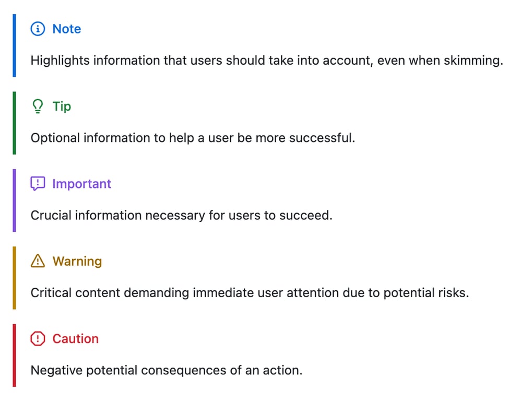Click the purple Important title text
The width and height of the screenshot is (532, 401).
[x=82, y=184]
